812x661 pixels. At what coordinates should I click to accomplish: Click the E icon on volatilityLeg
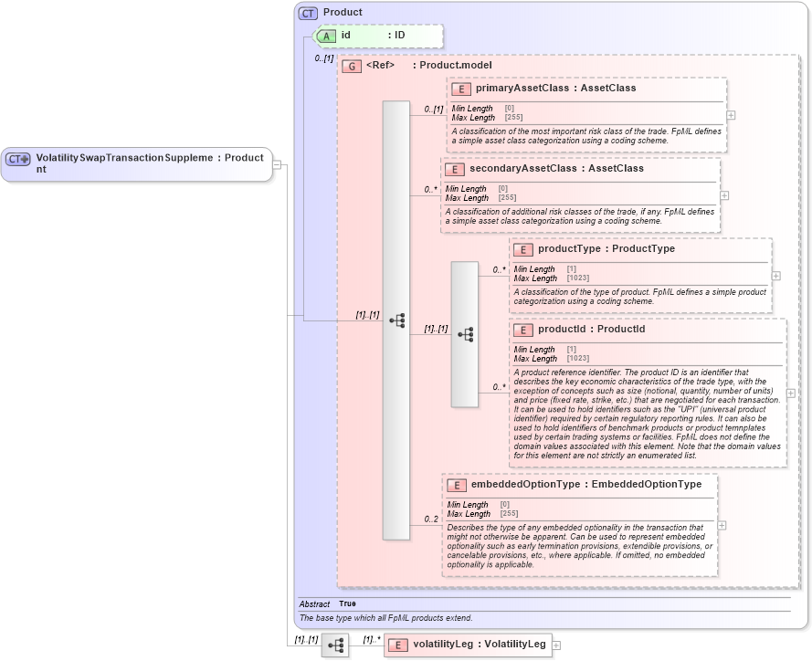(x=396, y=645)
